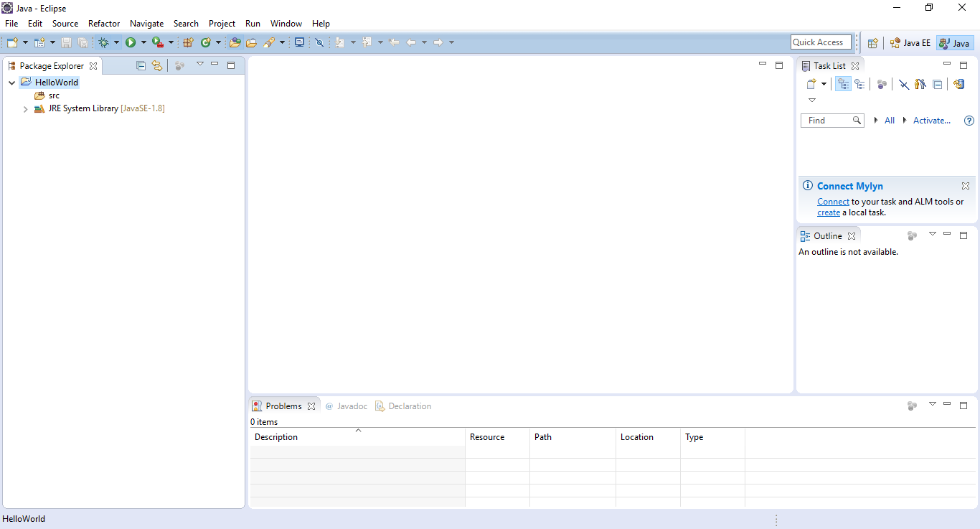Click the Previous Annotation icon

[x=367, y=42]
